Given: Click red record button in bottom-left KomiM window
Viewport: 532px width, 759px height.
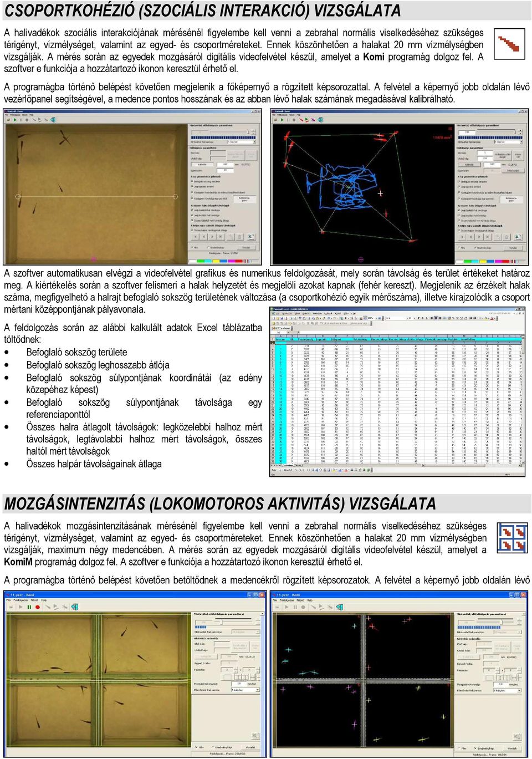Looking at the screenshot, I should point(37,607).
